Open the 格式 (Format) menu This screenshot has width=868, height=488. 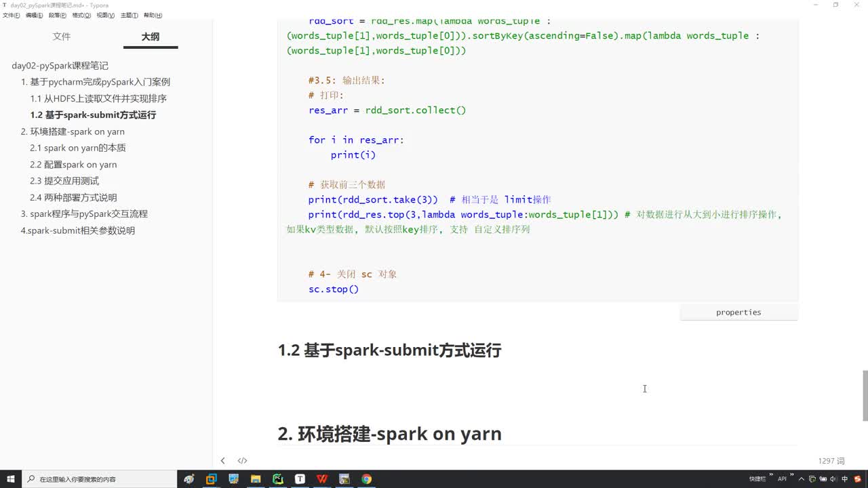click(81, 15)
